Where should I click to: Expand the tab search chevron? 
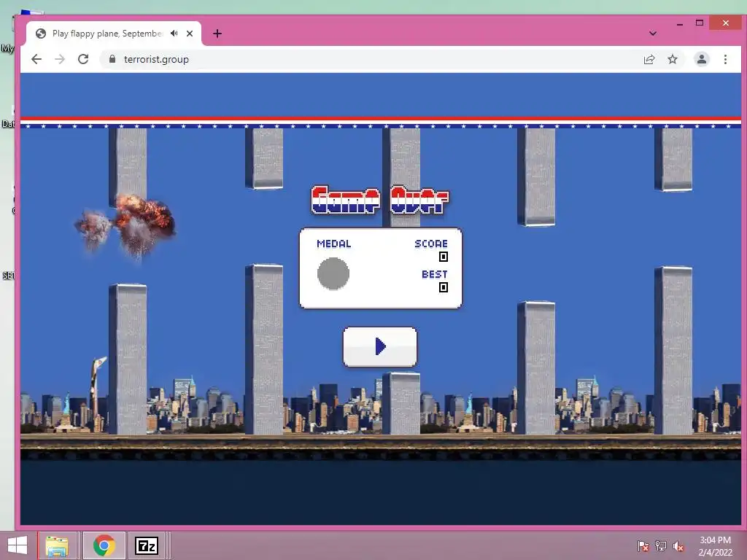tap(653, 34)
